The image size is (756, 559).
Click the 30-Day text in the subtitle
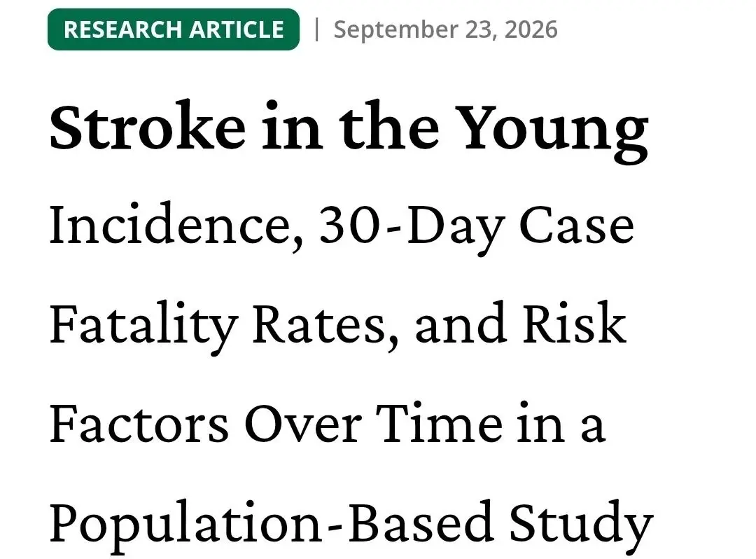[x=412, y=228]
